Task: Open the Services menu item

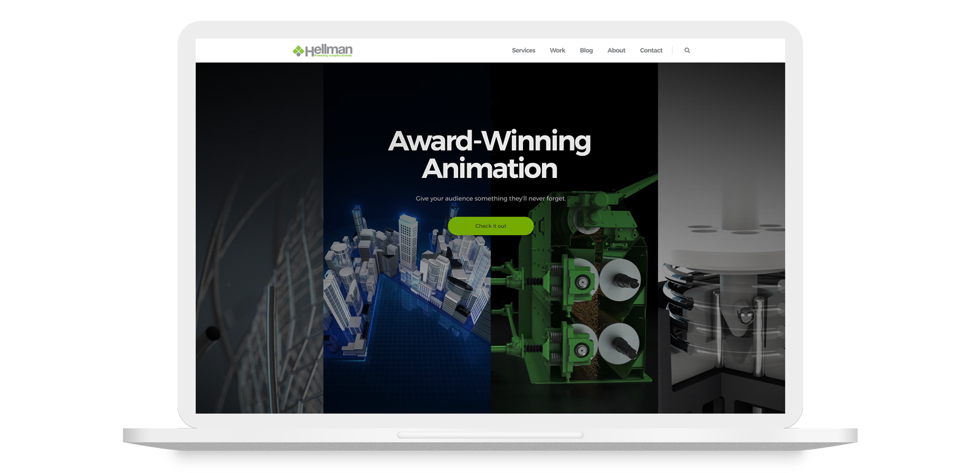Action: pos(524,51)
